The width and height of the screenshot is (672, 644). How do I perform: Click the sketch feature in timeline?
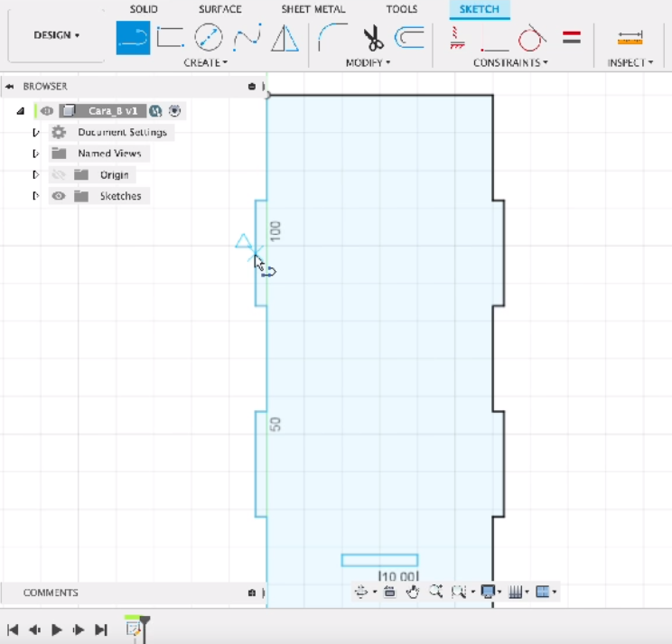pos(134,629)
